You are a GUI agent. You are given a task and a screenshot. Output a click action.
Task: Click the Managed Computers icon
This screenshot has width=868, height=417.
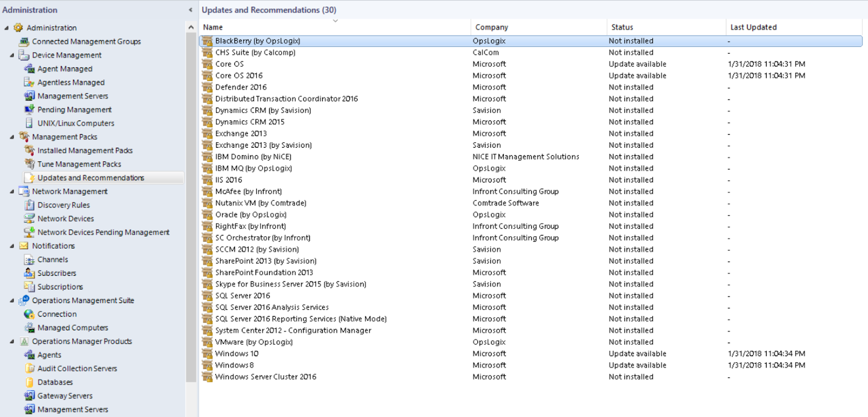coord(29,327)
